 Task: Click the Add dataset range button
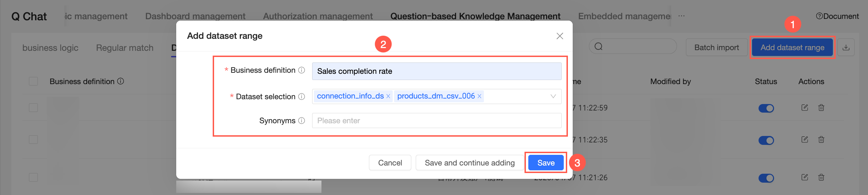(792, 47)
